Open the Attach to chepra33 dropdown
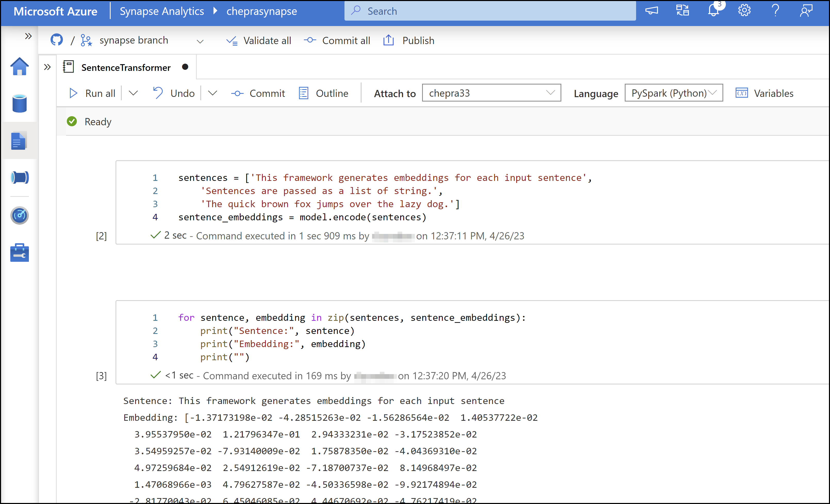This screenshot has width=830, height=504. (491, 93)
